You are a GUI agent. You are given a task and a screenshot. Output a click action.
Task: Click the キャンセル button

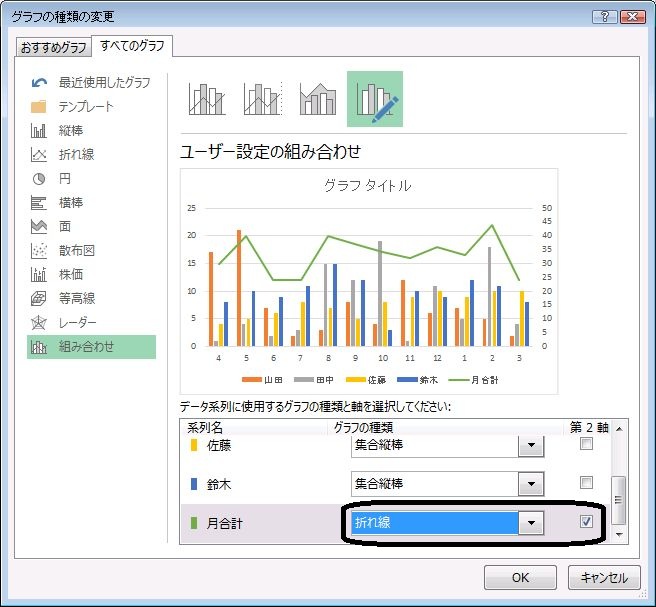603,578
